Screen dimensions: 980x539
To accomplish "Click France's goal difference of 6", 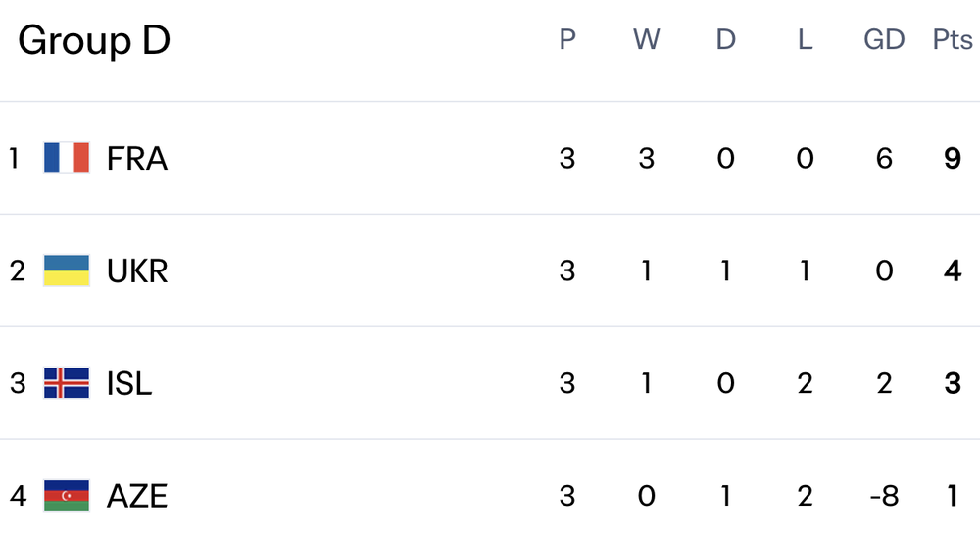I will point(884,158).
